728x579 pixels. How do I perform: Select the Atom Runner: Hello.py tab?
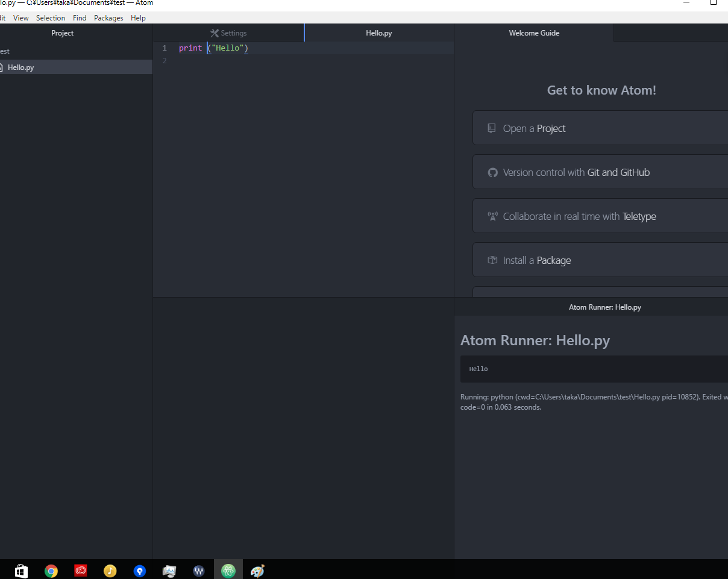pyautogui.click(x=604, y=307)
